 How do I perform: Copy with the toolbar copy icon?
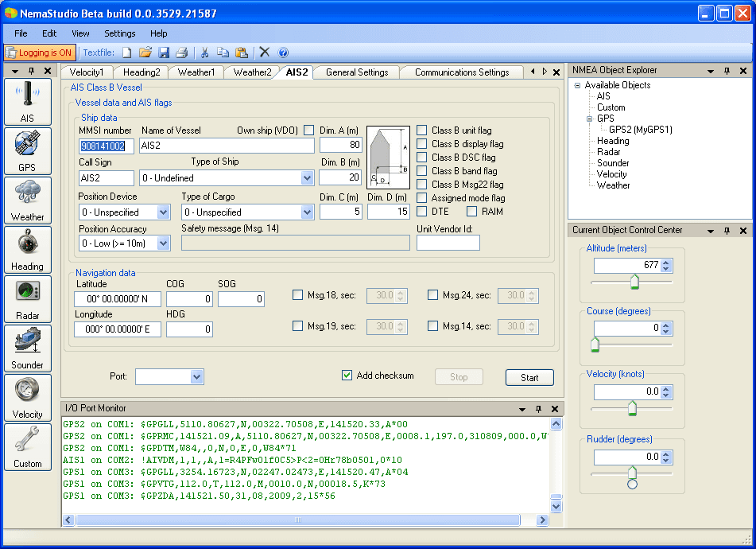click(223, 53)
